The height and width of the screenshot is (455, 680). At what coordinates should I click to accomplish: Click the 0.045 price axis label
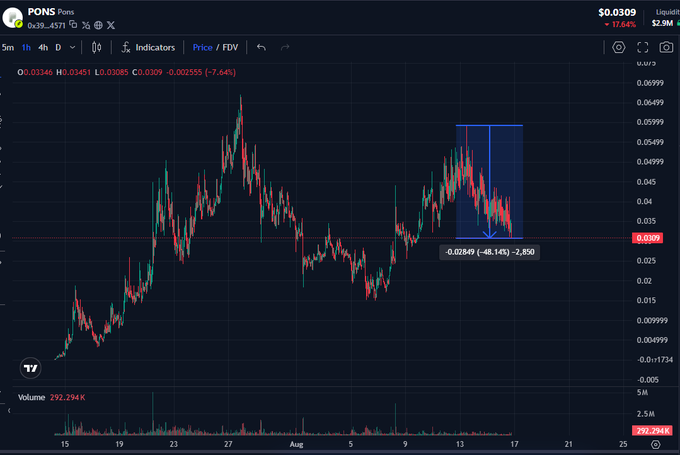[646, 182]
